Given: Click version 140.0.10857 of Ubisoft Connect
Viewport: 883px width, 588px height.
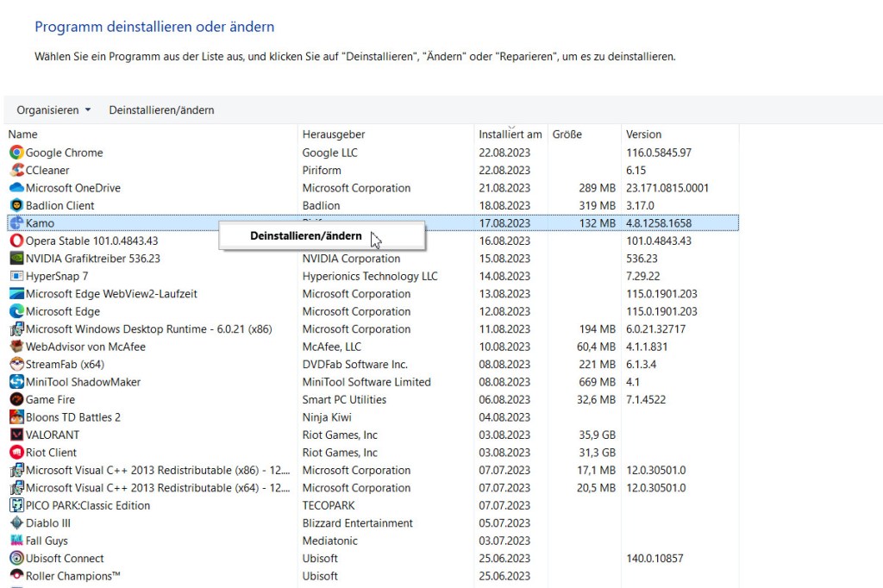Looking at the screenshot, I should 654,558.
